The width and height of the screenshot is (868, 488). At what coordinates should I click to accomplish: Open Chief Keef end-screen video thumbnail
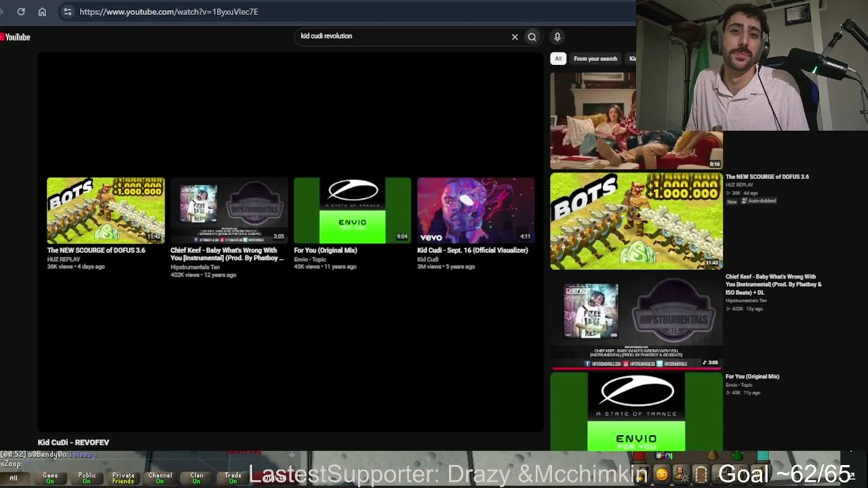[x=229, y=210]
